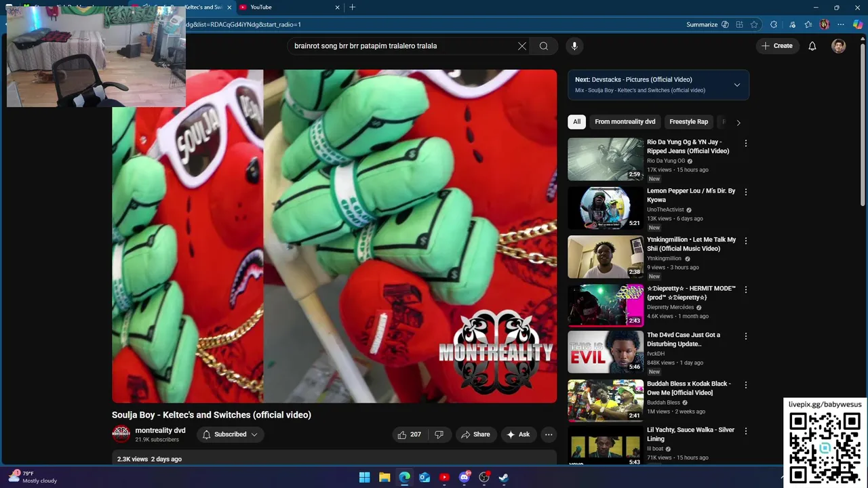Image resolution: width=868 pixels, height=488 pixels.
Task: Open Edge favorites list icon
Action: 808,24
